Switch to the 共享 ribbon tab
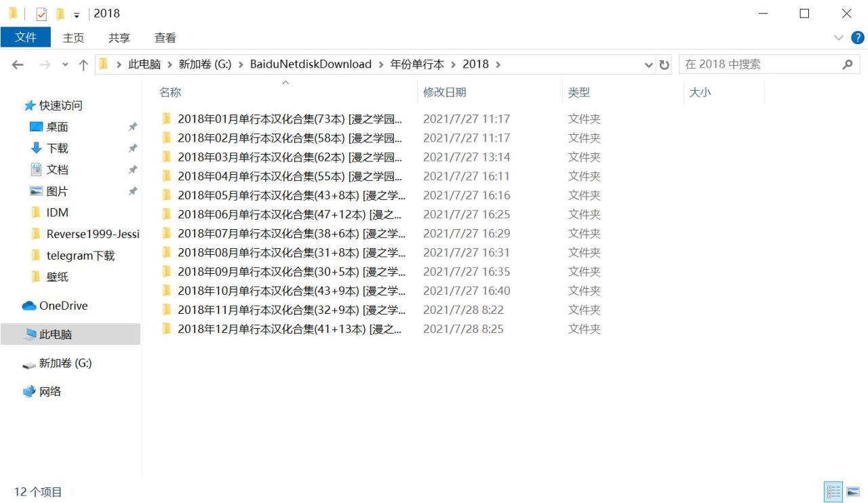 pyautogui.click(x=119, y=38)
